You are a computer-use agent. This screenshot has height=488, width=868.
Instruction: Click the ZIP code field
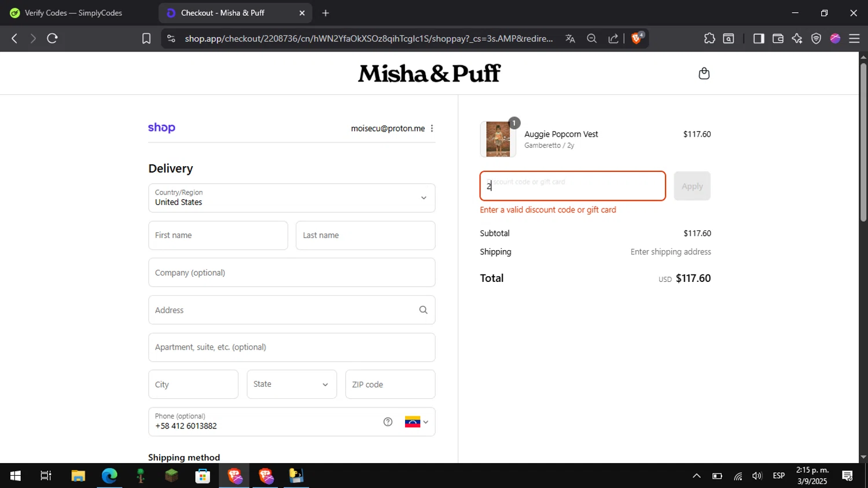click(x=391, y=384)
